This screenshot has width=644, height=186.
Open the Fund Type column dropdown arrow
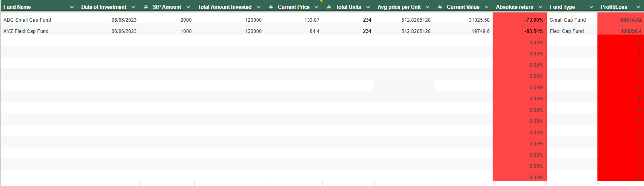click(x=591, y=7)
